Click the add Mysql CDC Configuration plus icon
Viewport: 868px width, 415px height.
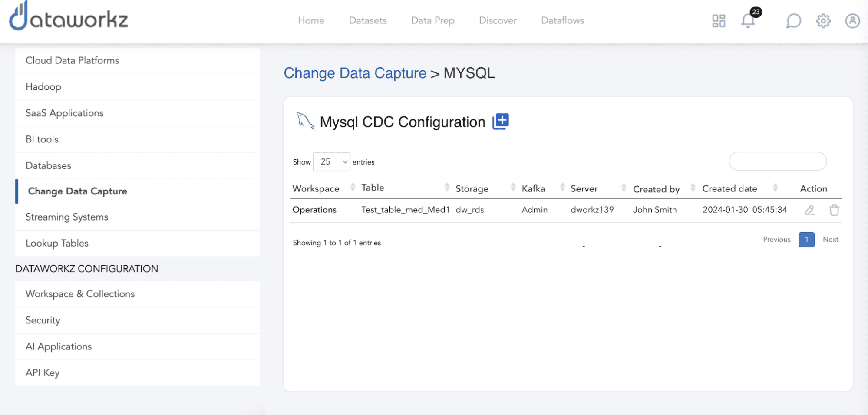[501, 122]
